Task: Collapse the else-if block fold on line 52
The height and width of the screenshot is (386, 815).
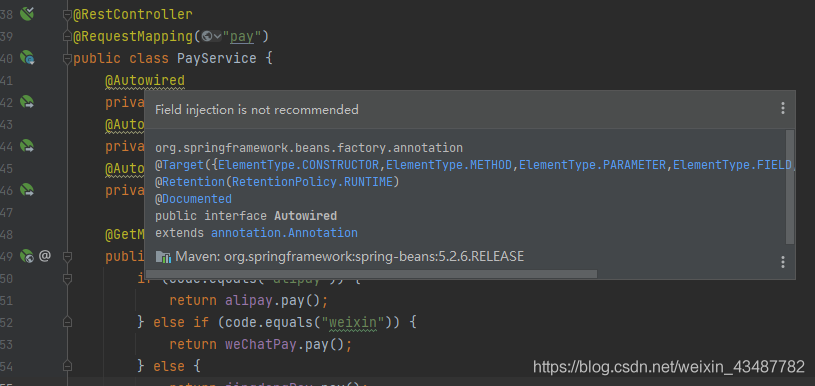Action: 67,323
